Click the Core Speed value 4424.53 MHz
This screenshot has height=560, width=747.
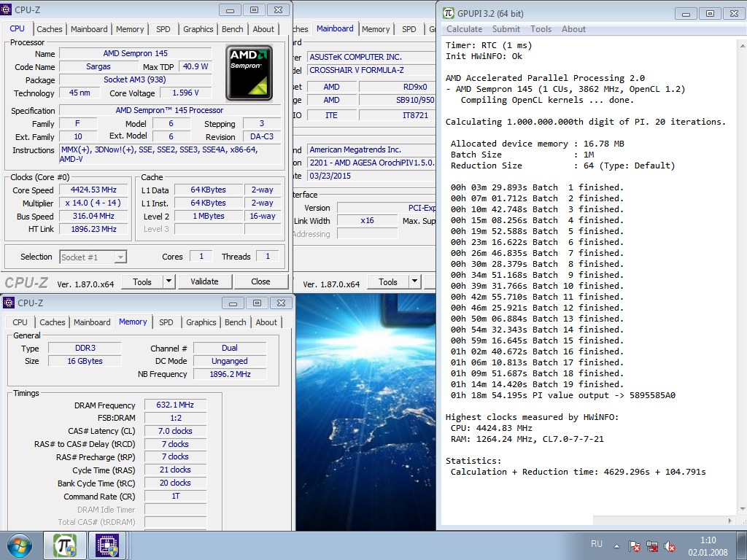[94, 190]
